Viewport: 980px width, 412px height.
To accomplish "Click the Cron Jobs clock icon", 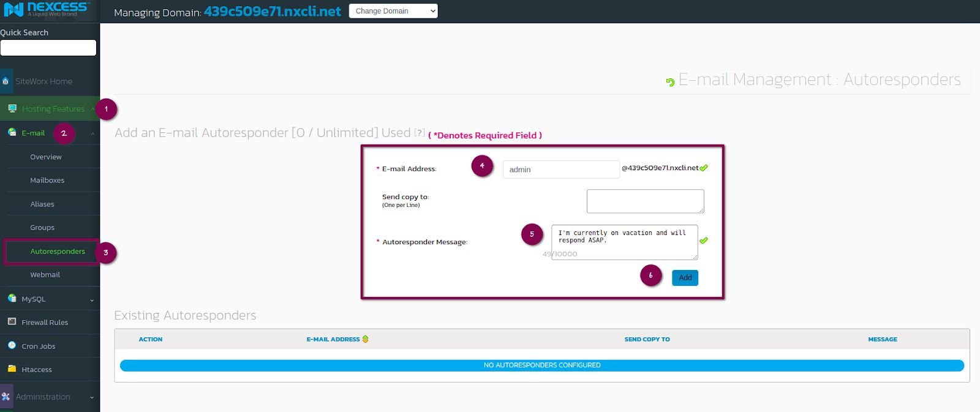I will tap(12, 345).
